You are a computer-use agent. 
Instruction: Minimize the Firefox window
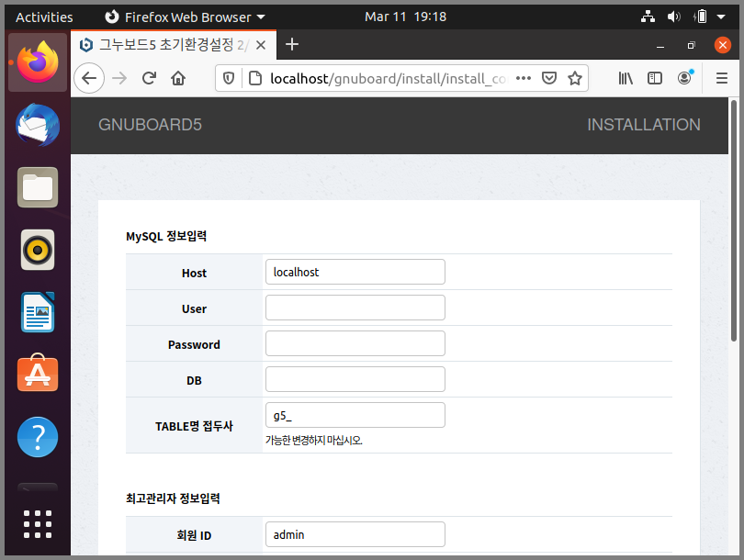[660, 46]
